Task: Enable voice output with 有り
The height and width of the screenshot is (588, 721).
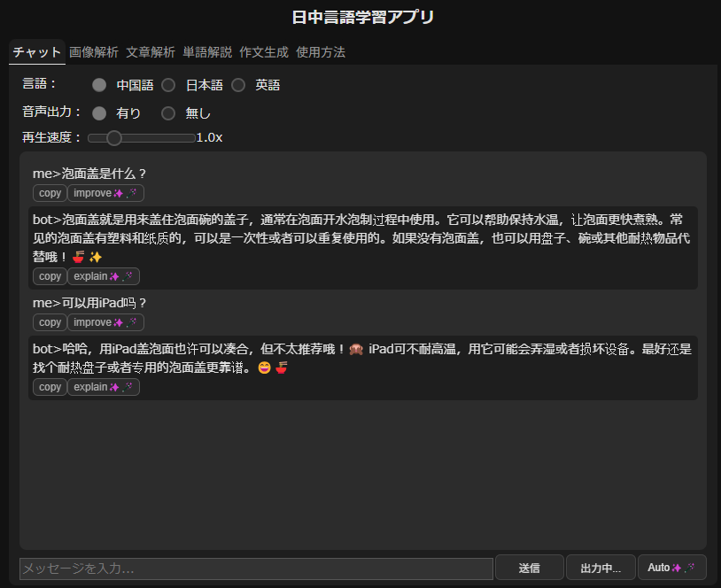Action: 100,113
